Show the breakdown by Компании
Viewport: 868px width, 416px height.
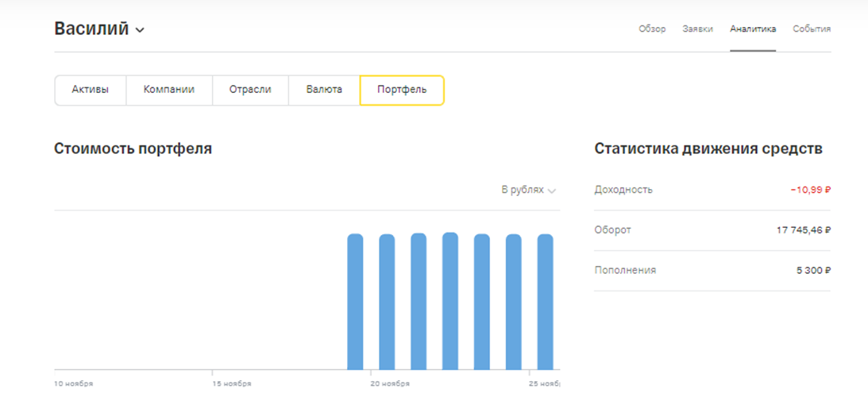point(168,90)
